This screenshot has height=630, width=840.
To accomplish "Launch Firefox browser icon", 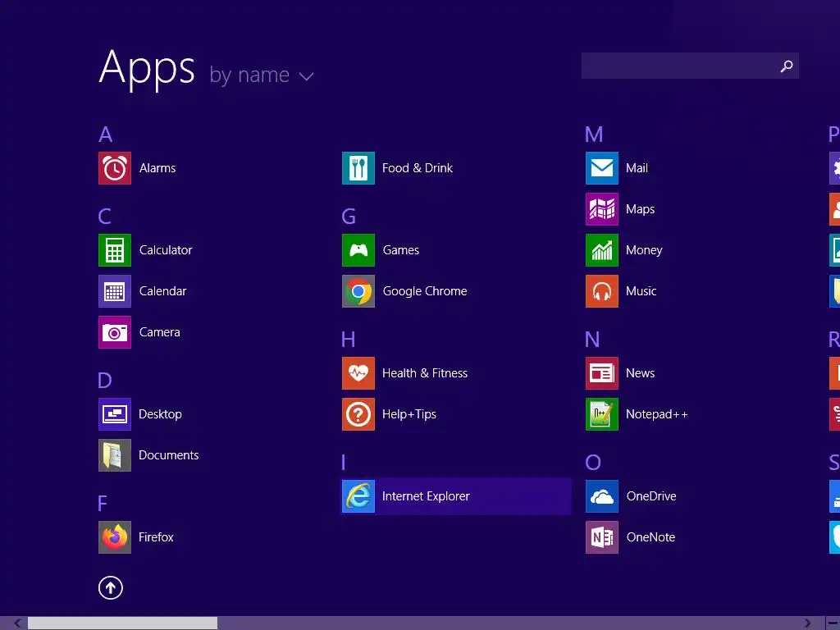I will point(115,537).
